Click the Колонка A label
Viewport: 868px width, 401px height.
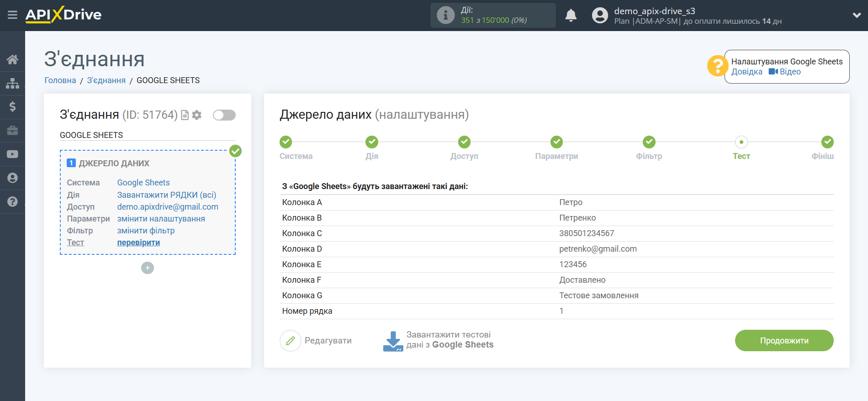[x=302, y=202]
